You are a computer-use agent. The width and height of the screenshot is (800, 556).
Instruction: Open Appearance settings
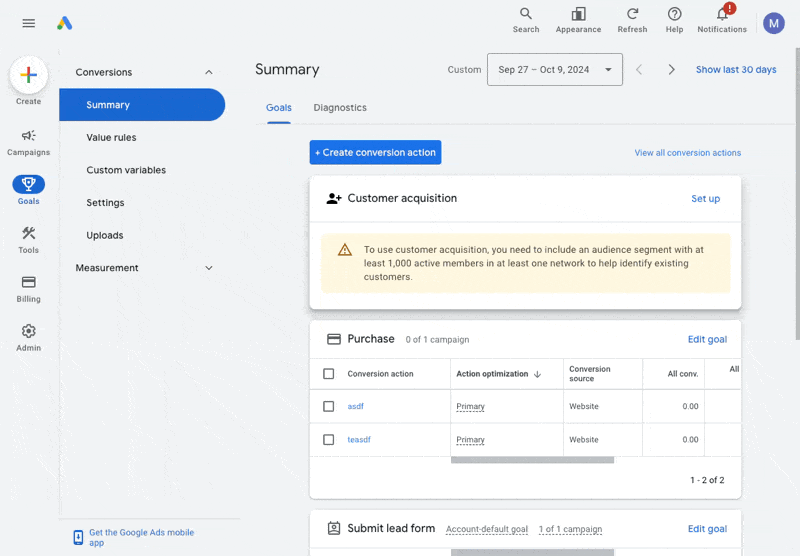coord(578,20)
